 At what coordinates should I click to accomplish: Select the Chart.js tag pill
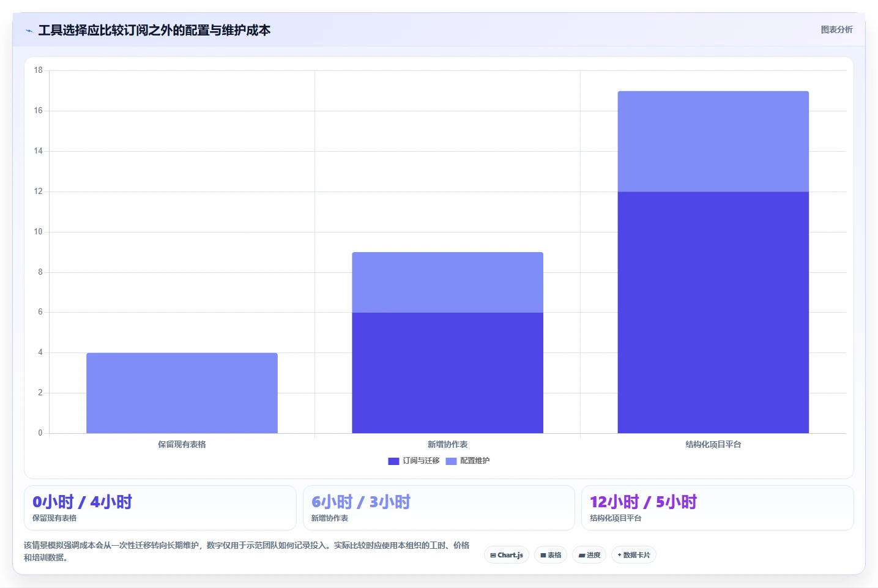507,555
